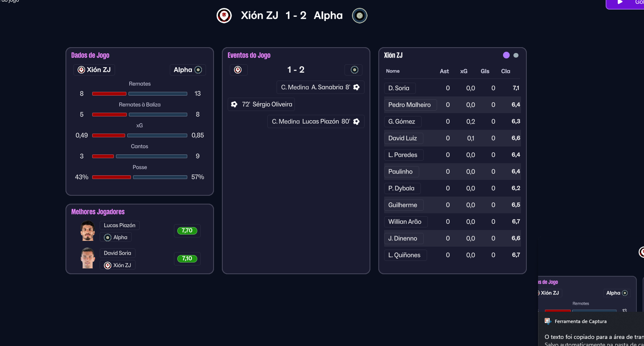Switch to Alpha with the grey dot
Viewport: 644px width, 346px height.
coord(516,55)
